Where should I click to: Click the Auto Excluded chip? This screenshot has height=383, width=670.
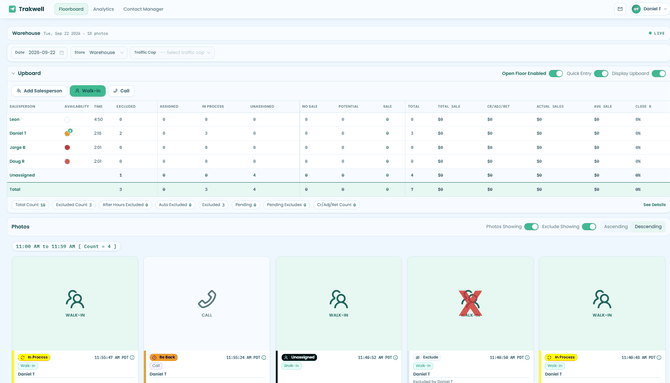(x=175, y=205)
